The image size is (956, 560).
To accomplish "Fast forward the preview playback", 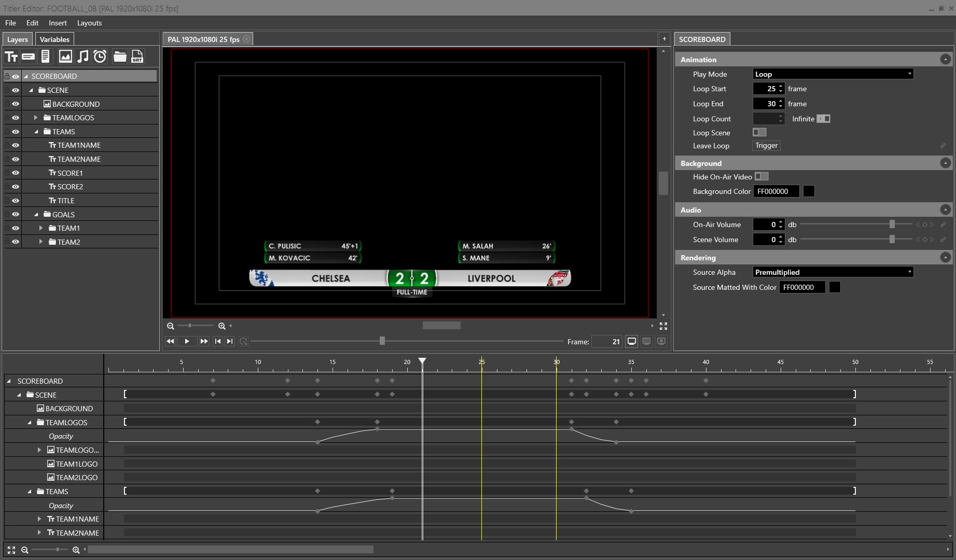I will point(204,341).
